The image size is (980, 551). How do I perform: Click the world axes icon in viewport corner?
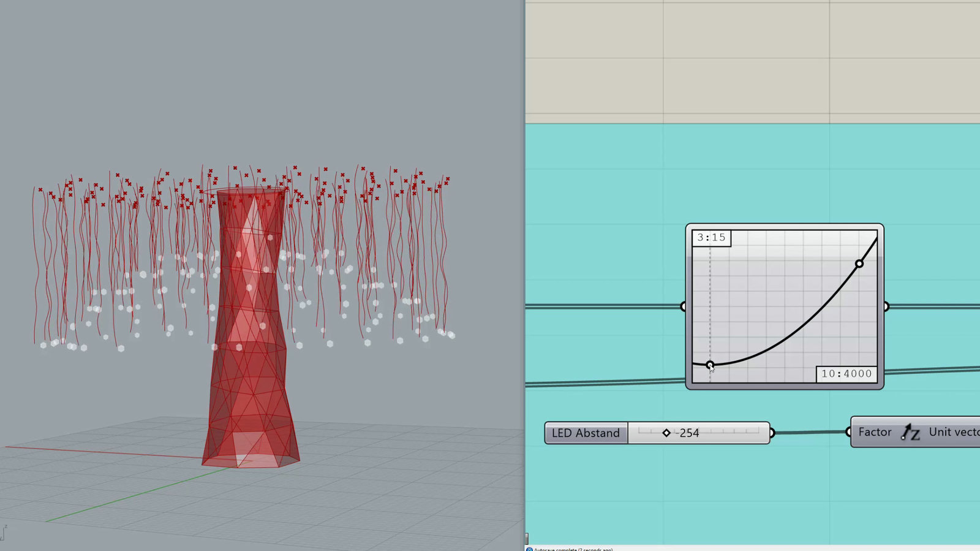pos(4,533)
